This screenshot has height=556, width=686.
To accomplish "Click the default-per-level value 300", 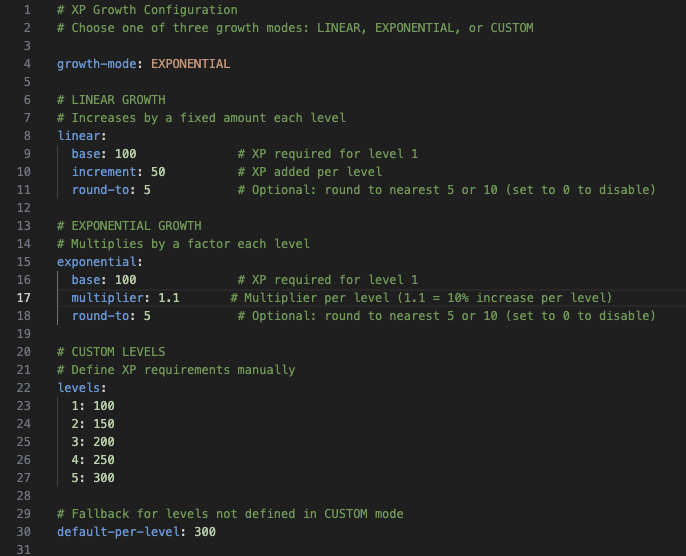I will click(205, 532).
